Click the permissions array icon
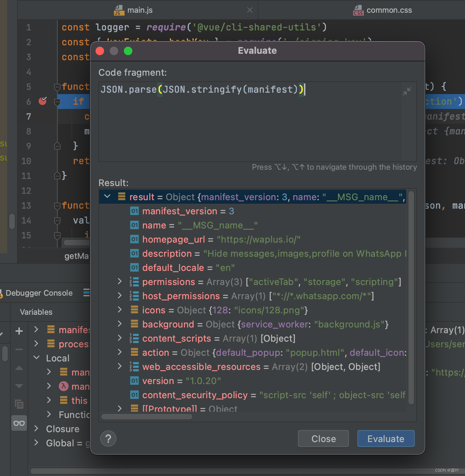This screenshot has height=476, width=465. tap(134, 282)
